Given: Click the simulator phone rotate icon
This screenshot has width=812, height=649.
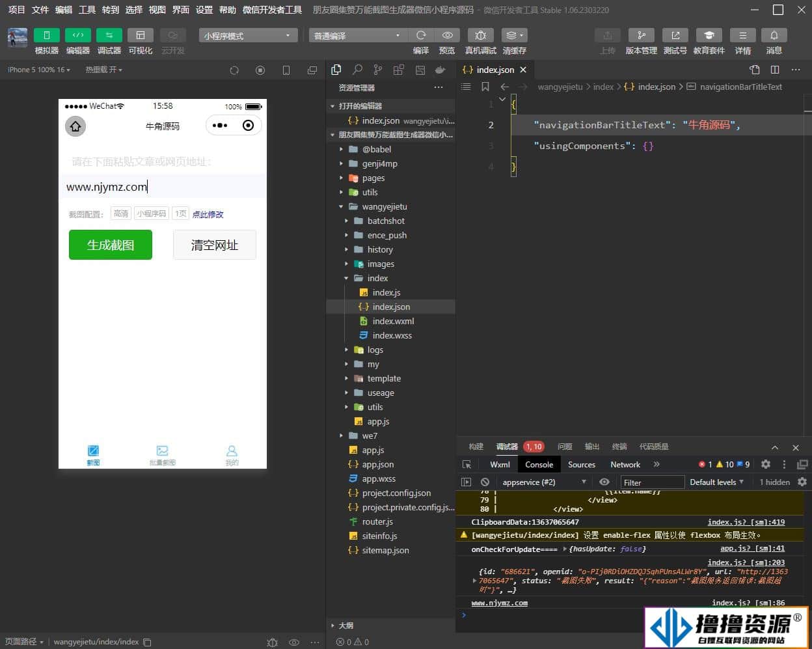Looking at the screenshot, I should [x=286, y=70].
